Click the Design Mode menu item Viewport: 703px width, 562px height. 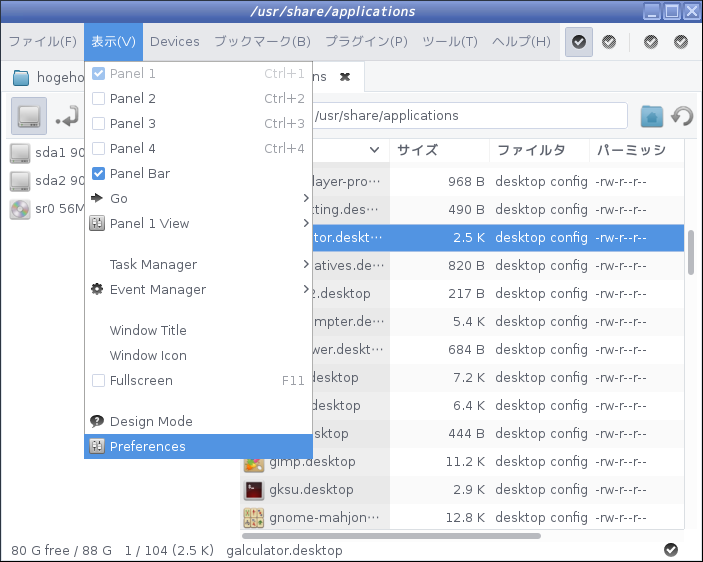click(x=198, y=421)
